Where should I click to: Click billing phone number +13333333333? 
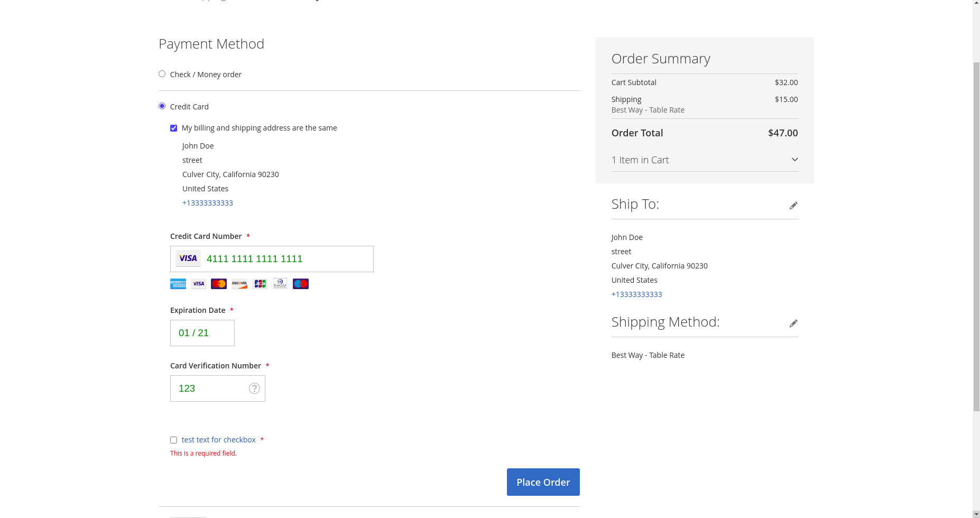click(x=208, y=203)
